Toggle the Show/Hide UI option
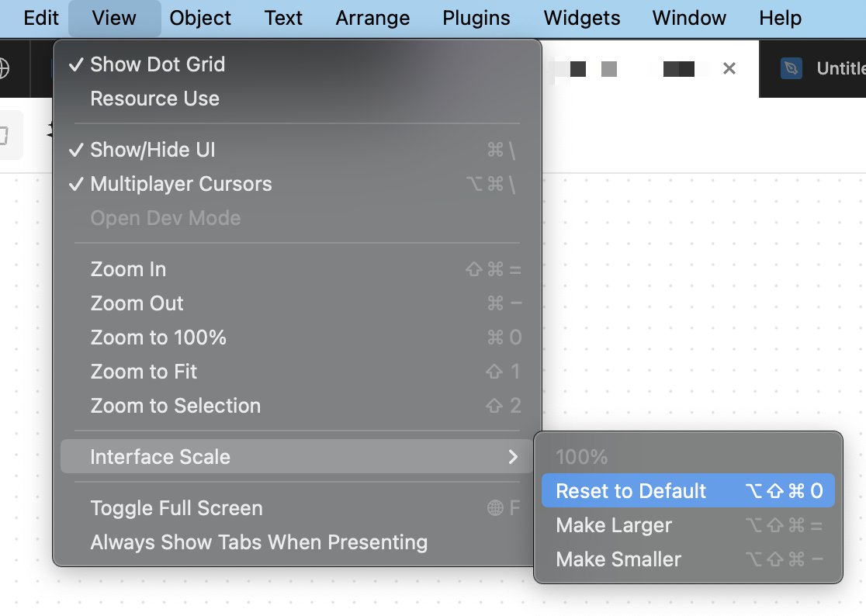This screenshot has width=866, height=616. click(153, 150)
